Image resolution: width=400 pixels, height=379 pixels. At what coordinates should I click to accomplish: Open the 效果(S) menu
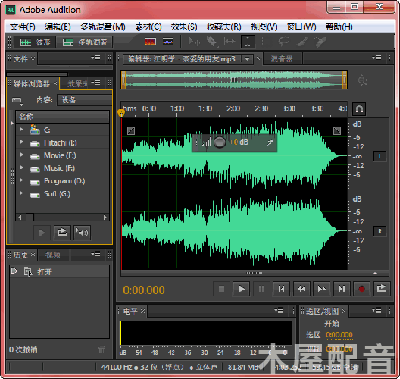(184, 27)
